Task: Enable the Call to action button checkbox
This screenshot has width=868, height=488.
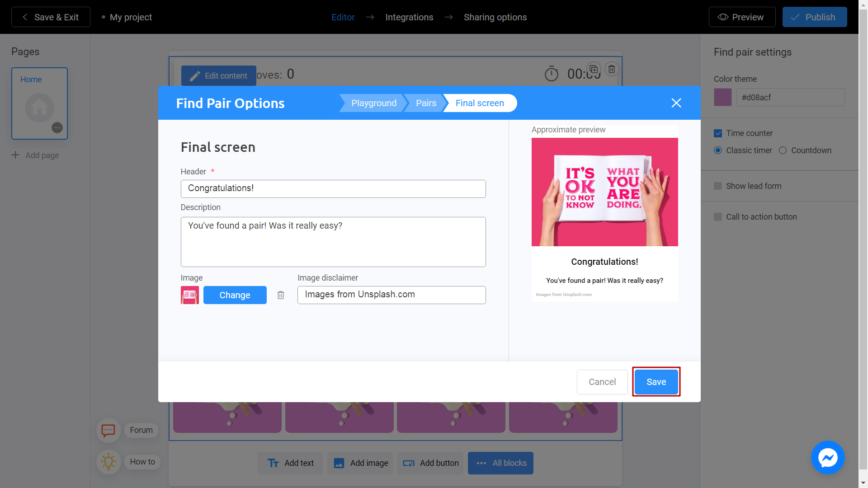Action: coord(718,216)
